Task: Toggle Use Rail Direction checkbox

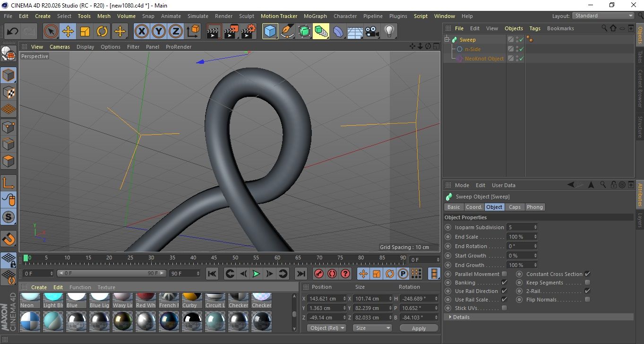Action: pyautogui.click(x=504, y=291)
